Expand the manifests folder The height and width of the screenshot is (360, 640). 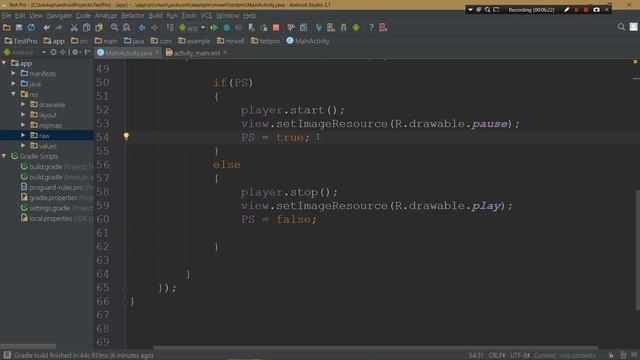pyautogui.click(x=13, y=73)
